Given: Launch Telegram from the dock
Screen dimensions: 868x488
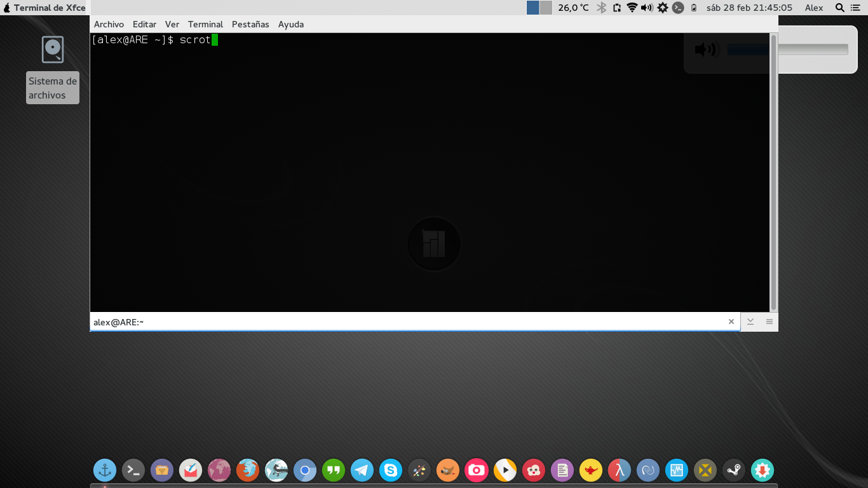Looking at the screenshot, I should 362,470.
